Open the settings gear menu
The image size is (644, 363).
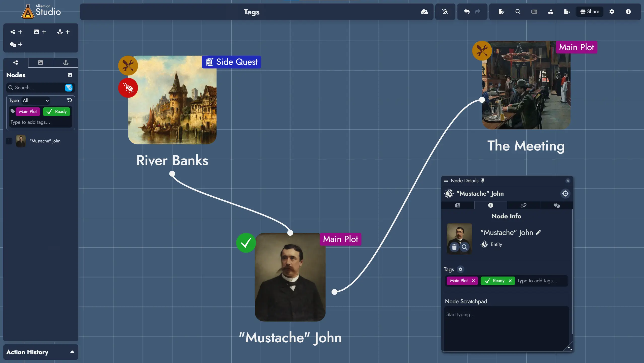(x=612, y=12)
